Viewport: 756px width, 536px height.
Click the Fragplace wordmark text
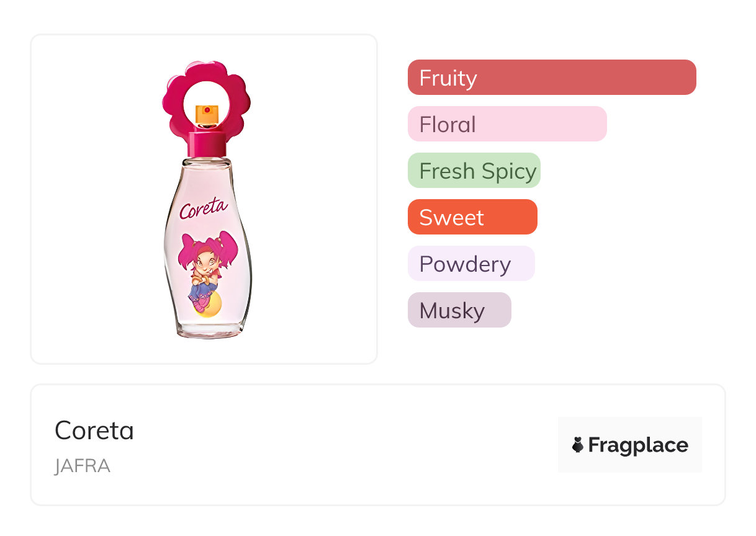tap(638, 445)
